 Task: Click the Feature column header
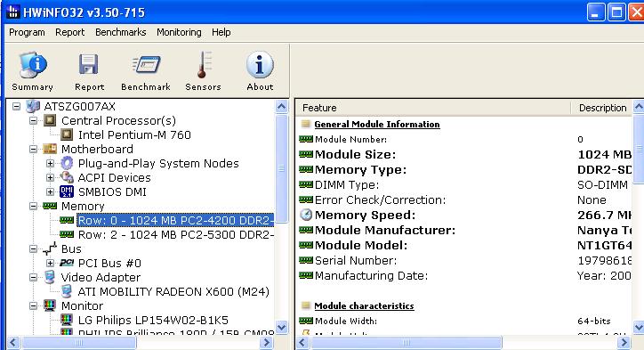(434, 108)
